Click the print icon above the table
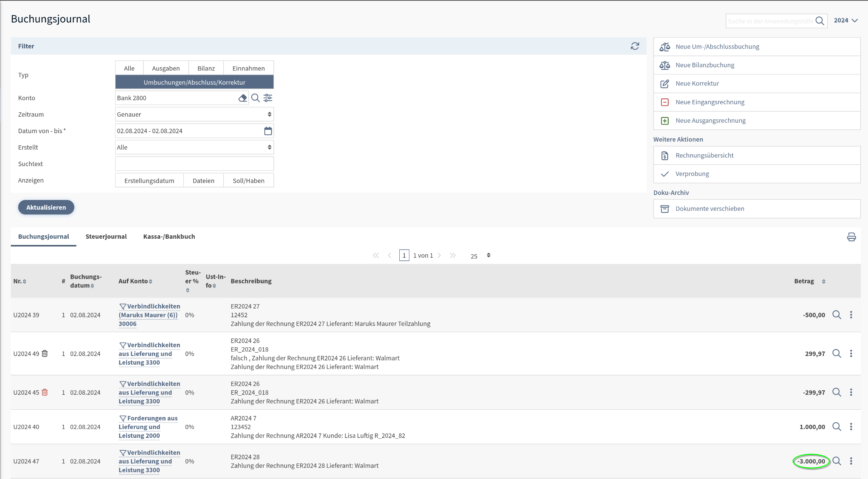Image resolution: width=868 pixels, height=479 pixels. [x=851, y=237]
